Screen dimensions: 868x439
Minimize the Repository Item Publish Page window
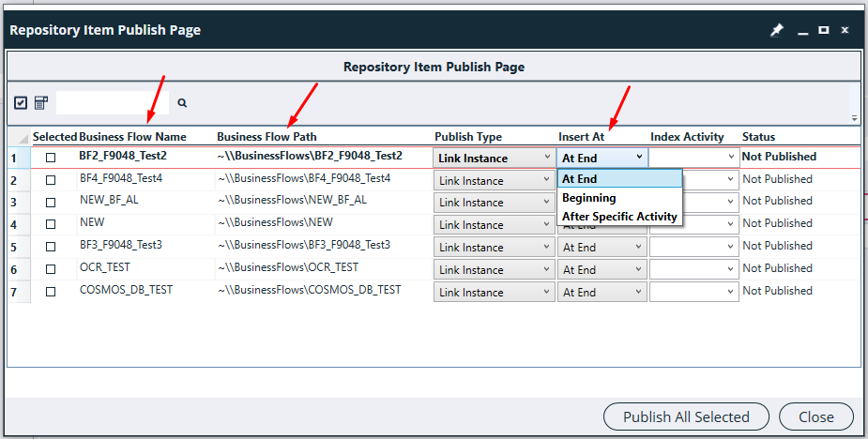click(802, 30)
